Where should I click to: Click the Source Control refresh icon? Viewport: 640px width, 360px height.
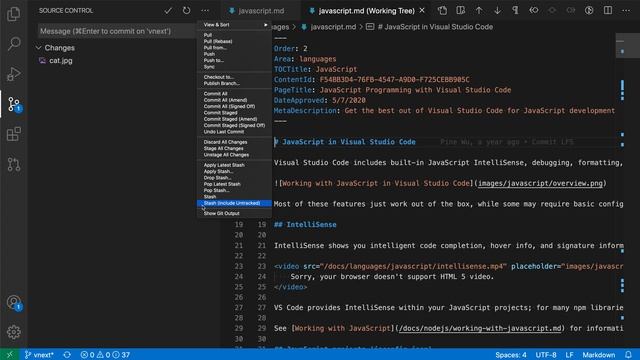coord(186,11)
